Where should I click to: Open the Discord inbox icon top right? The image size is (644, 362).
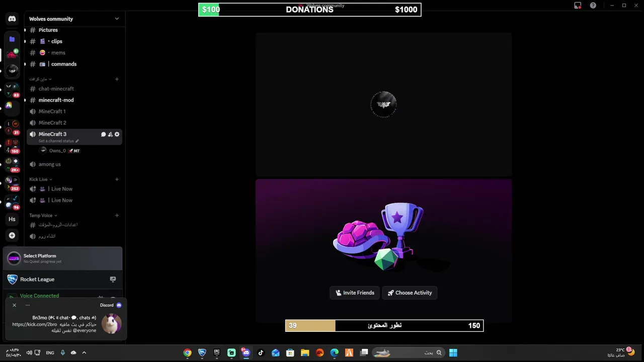(578, 6)
